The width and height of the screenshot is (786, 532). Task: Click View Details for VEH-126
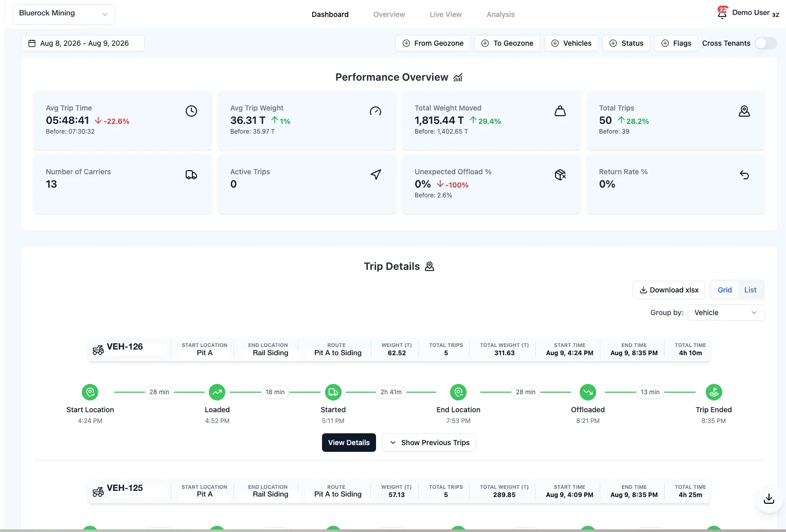pos(349,443)
